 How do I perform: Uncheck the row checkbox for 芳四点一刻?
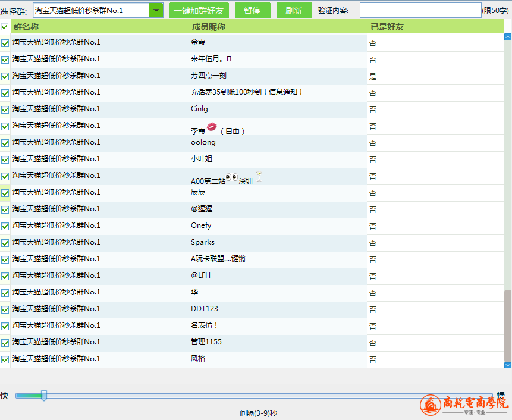click(5, 76)
